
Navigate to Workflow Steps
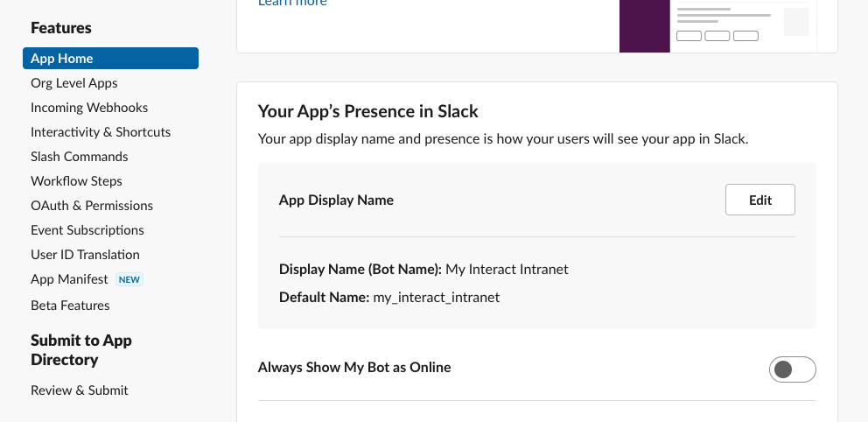(76, 181)
